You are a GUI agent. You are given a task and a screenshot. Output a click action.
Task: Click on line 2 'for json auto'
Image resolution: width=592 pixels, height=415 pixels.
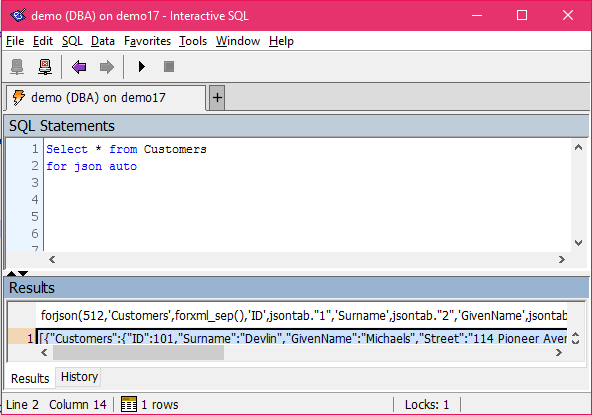[x=91, y=166]
